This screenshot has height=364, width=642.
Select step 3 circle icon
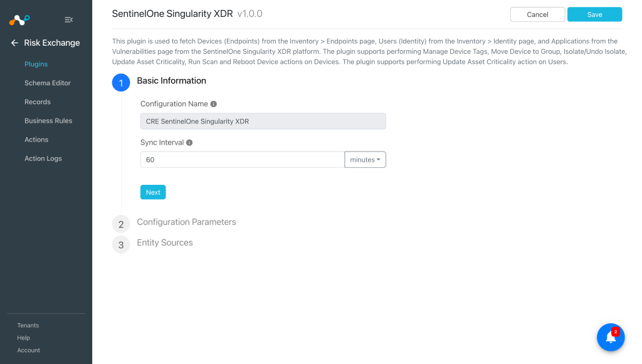coord(121,244)
